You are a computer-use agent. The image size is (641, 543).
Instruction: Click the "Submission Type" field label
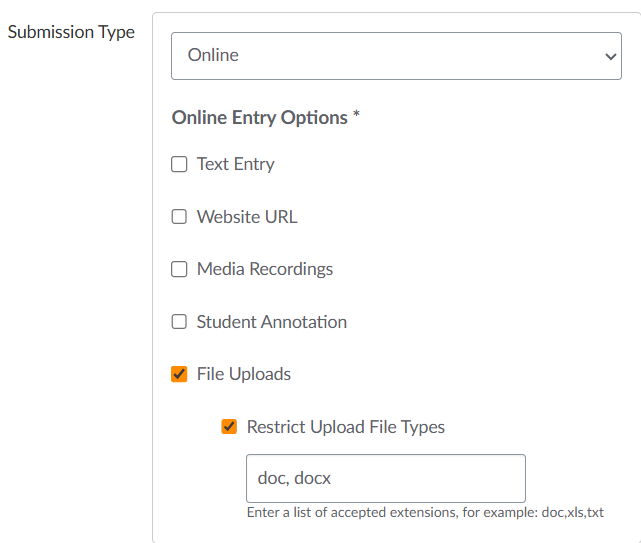[x=71, y=32]
